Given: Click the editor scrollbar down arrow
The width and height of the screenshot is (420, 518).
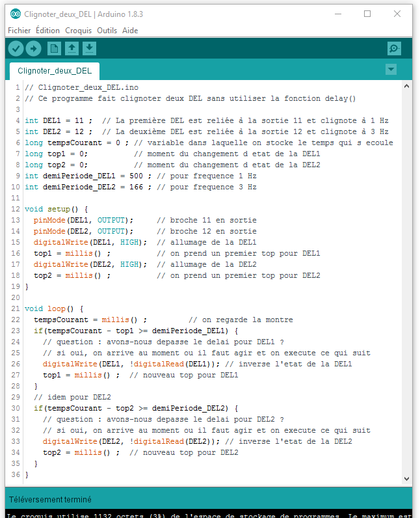Looking at the screenshot, I should click(x=406, y=479).
